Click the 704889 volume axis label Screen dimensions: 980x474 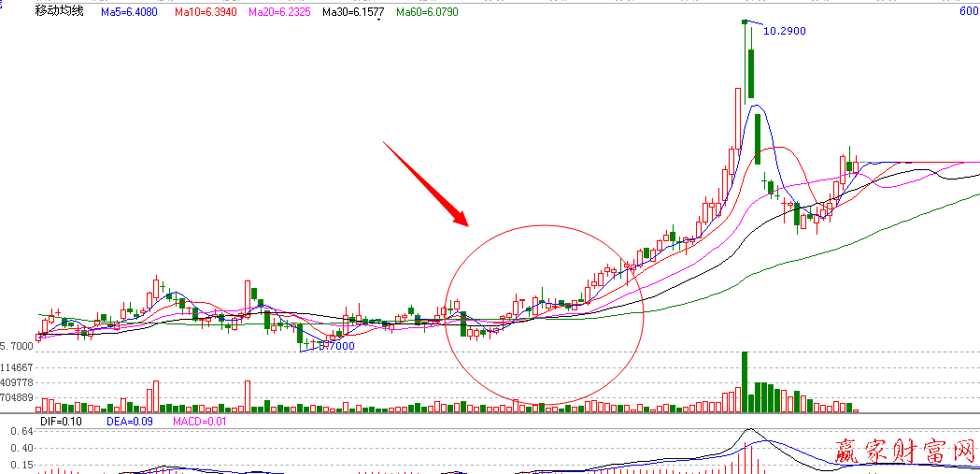[x=17, y=397]
